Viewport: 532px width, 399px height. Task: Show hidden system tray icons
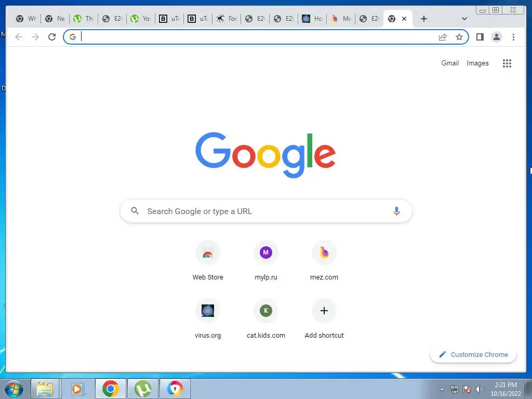coord(442,389)
